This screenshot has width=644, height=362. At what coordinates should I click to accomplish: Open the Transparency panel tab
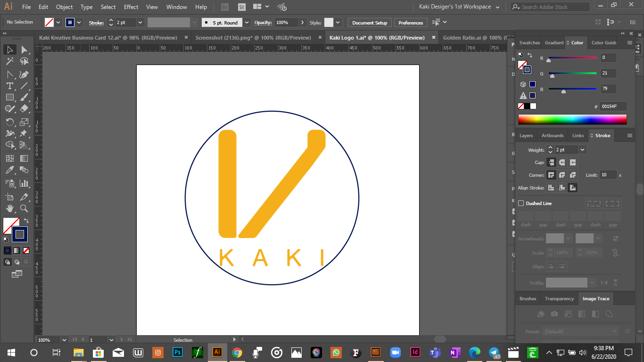559,298
